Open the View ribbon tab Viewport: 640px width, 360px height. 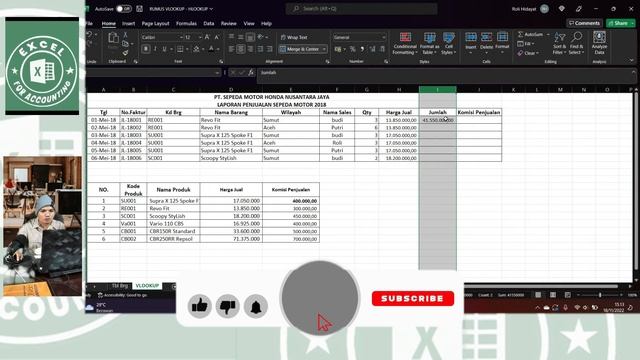pyautogui.click(x=249, y=24)
